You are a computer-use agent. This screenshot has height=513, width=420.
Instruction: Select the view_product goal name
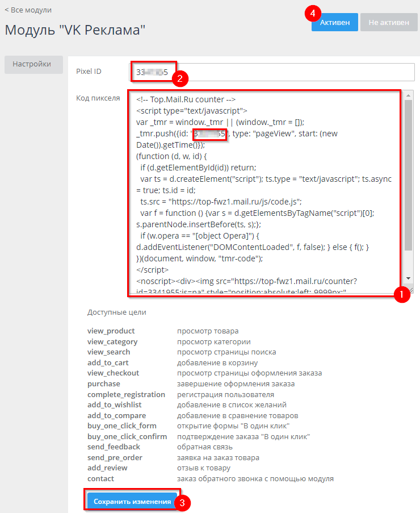pyautogui.click(x=111, y=331)
